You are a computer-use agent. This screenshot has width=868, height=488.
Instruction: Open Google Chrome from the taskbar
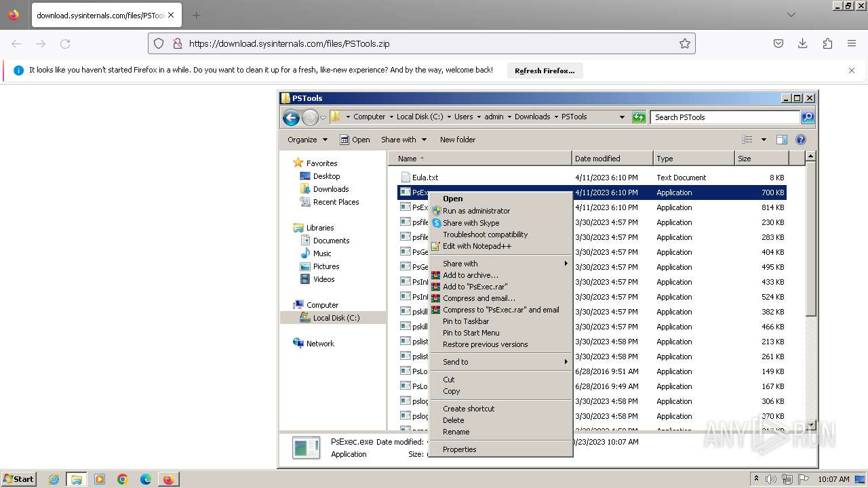click(123, 479)
